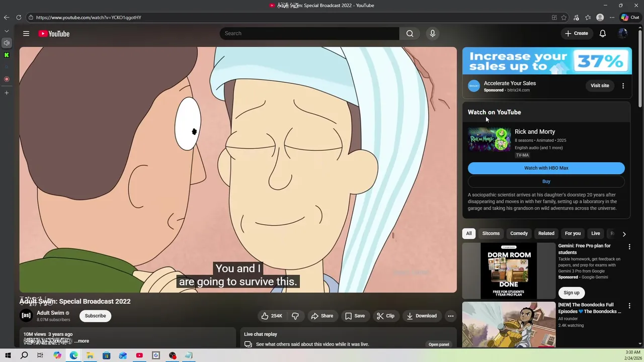
Task: Open the Adult Swim channel avatar
Action: click(26, 316)
